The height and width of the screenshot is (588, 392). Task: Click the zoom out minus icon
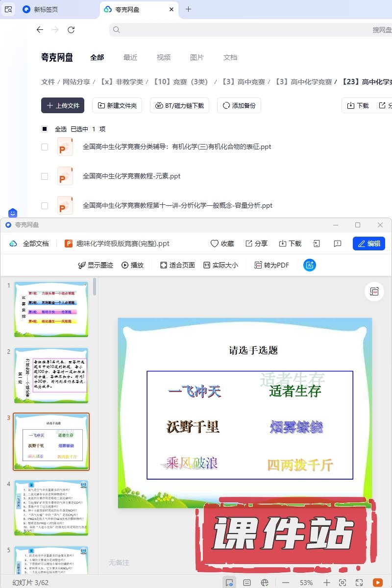(x=286, y=582)
